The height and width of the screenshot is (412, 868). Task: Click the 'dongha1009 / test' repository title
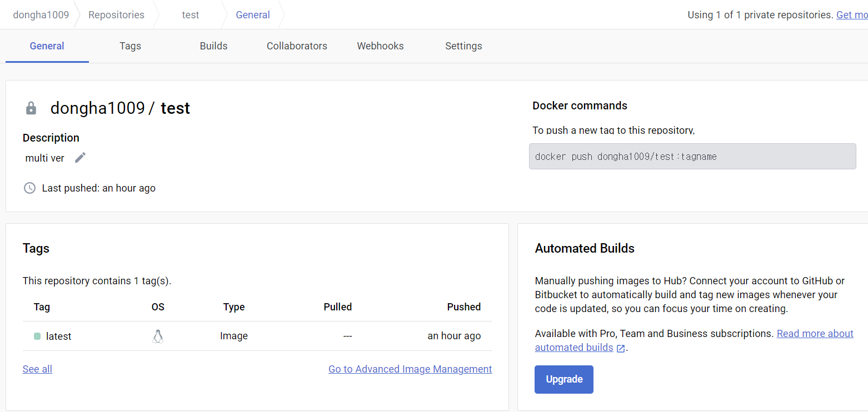pyautogui.click(x=120, y=108)
